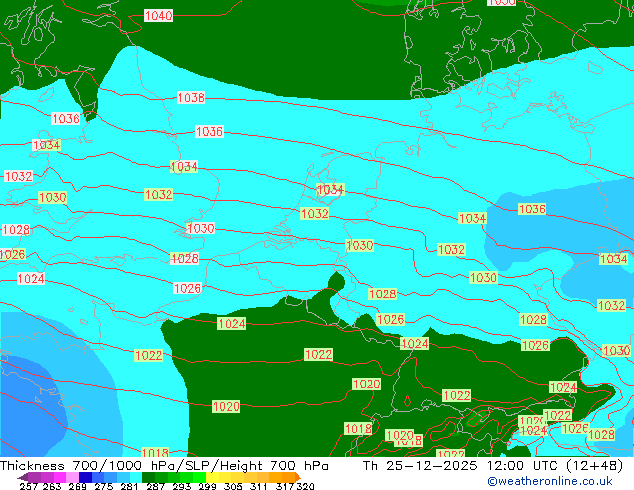Click the 'Th 25-12-2025' date text
Viewport: 634px width, 490px height.
click(420, 466)
